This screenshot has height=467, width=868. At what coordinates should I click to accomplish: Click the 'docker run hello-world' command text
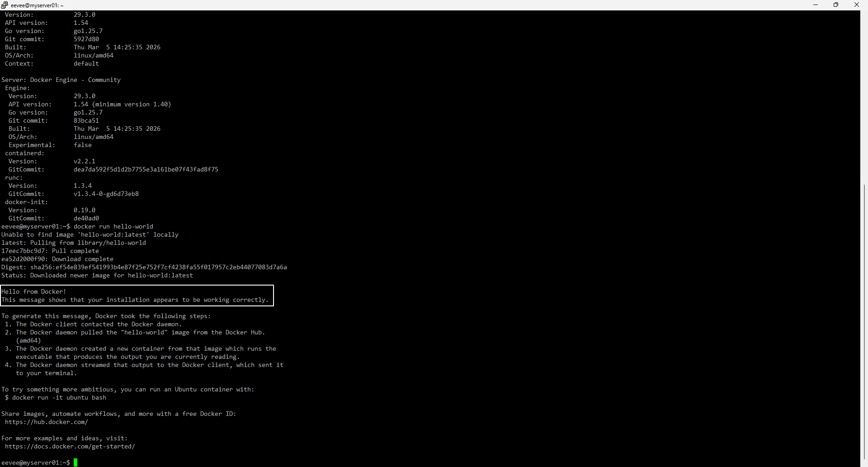coord(113,226)
